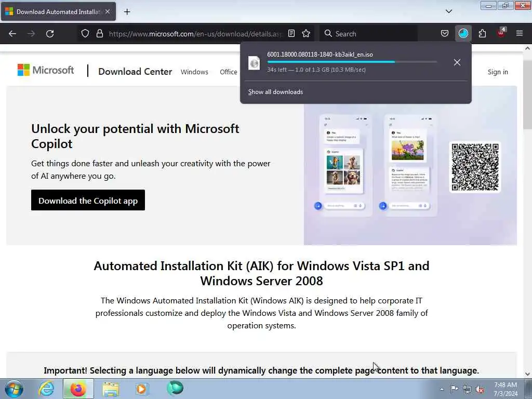Click Sign in
The image size is (532, 399).
[498, 72]
